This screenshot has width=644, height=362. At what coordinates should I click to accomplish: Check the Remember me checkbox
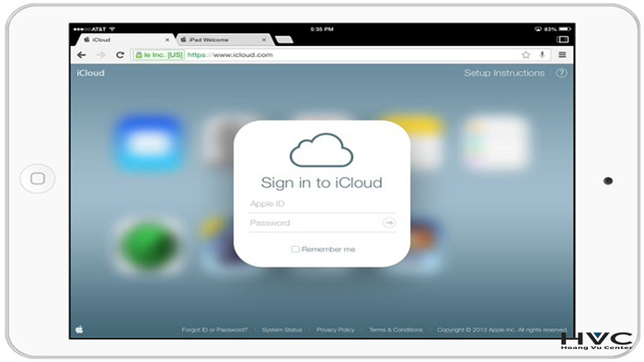pos(295,249)
